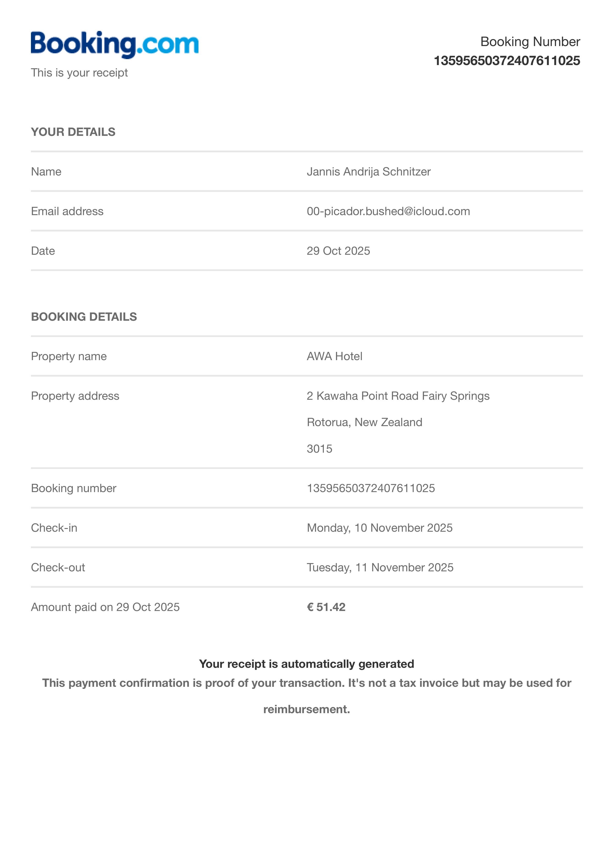Click the BOOKING DETAILS section heading
The image size is (614, 868).
click(x=84, y=317)
